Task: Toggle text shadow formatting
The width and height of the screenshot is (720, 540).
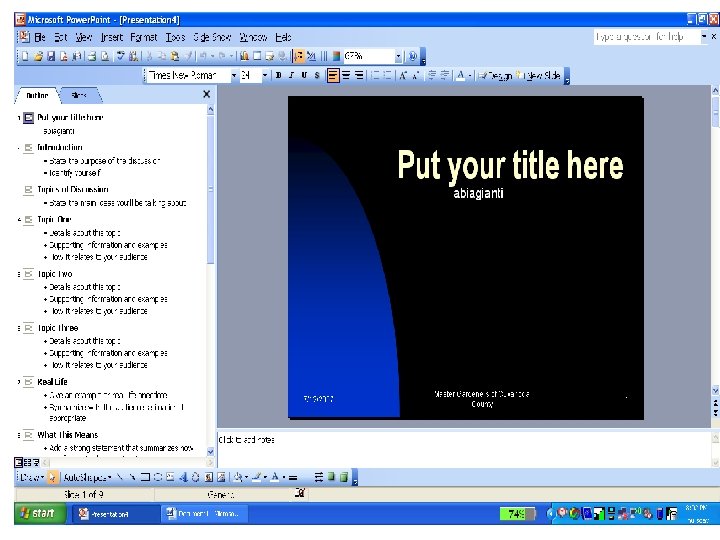Action: tap(317, 75)
